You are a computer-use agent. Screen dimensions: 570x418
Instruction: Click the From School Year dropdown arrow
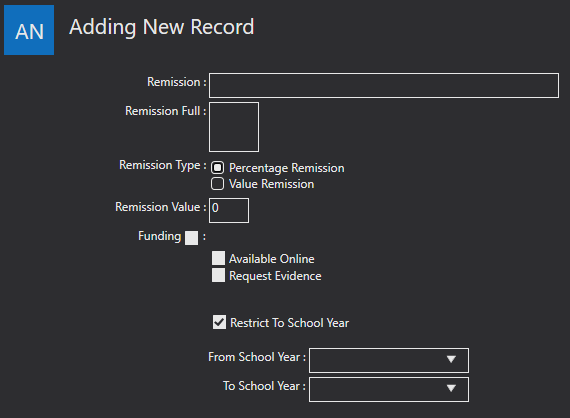451,360
